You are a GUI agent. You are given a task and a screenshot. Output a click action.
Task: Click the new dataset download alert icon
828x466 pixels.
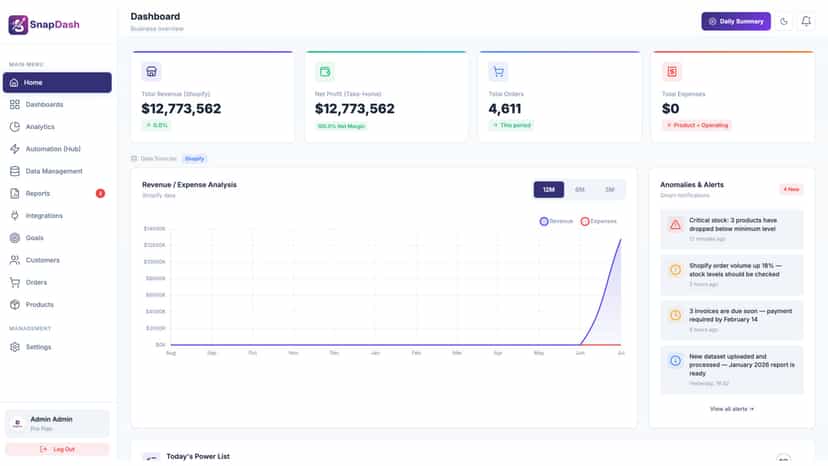tap(675, 361)
